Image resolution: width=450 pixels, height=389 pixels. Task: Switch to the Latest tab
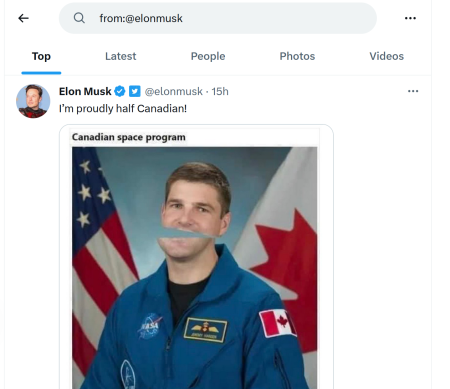121,56
